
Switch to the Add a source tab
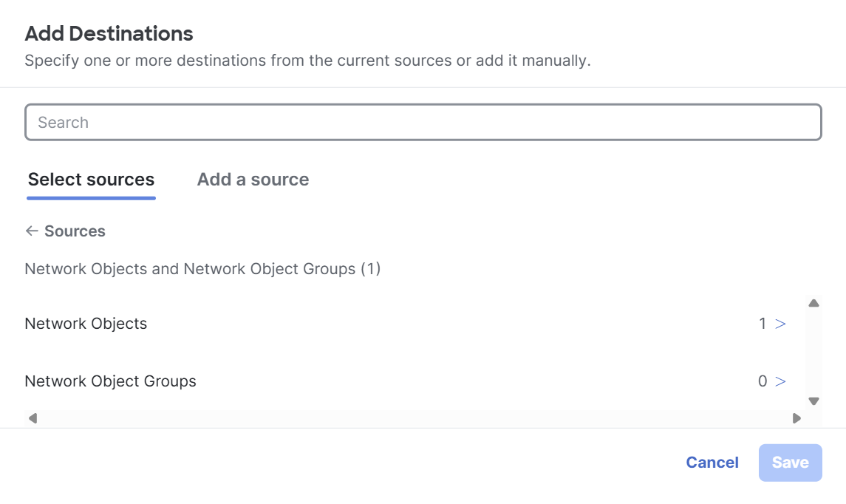(253, 179)
